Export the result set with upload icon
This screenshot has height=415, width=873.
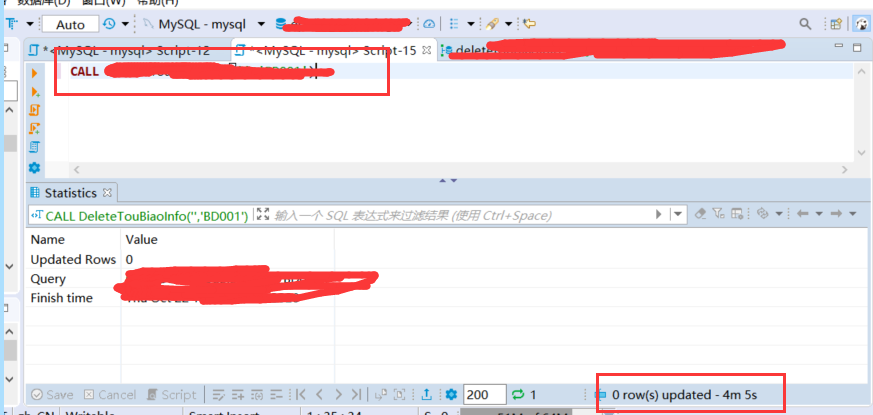(426, 394)
